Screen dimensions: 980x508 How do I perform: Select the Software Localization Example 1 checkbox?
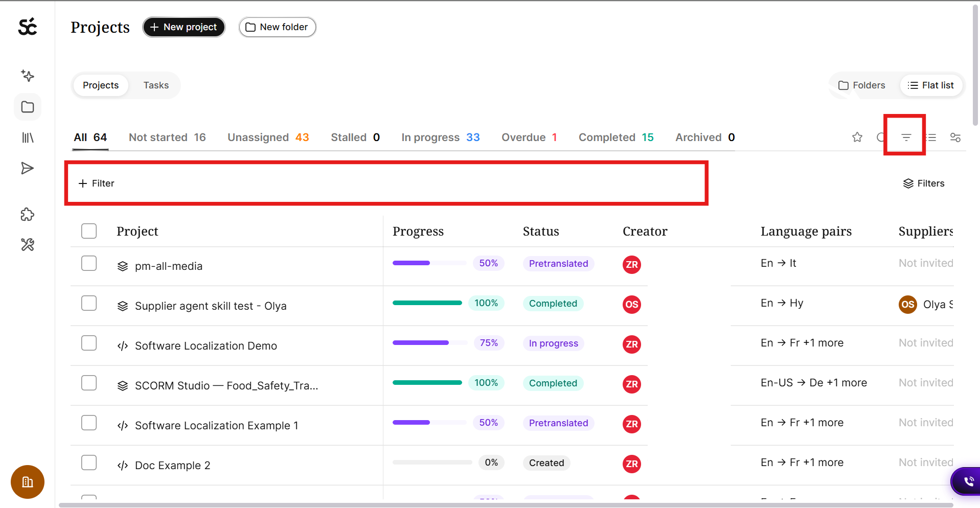click(89, 423)
